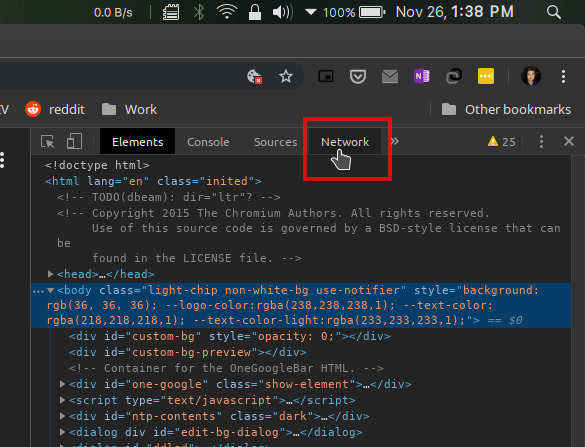Click the Pocket extension icon
This screenshot has width=585, height=447.
[357, 76]
